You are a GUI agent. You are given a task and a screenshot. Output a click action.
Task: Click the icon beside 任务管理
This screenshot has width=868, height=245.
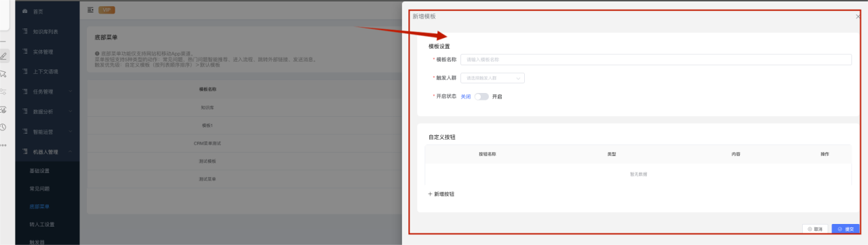[x=25, y=91]
